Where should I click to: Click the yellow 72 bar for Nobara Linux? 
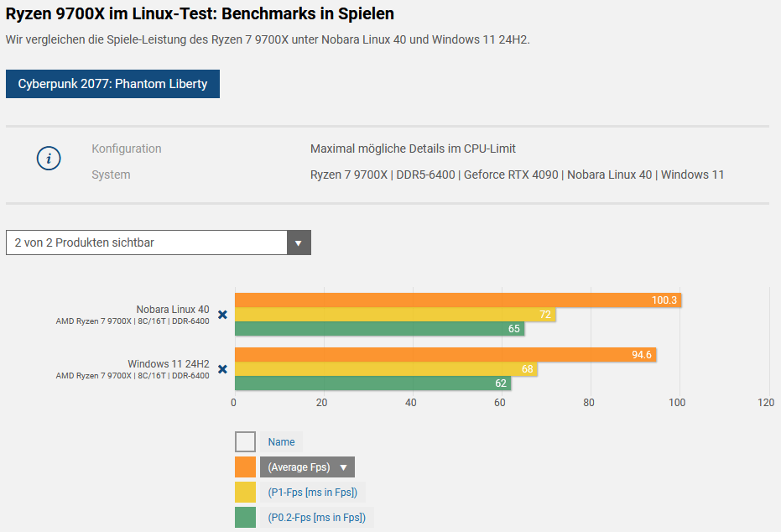click(x=395, y=315)
